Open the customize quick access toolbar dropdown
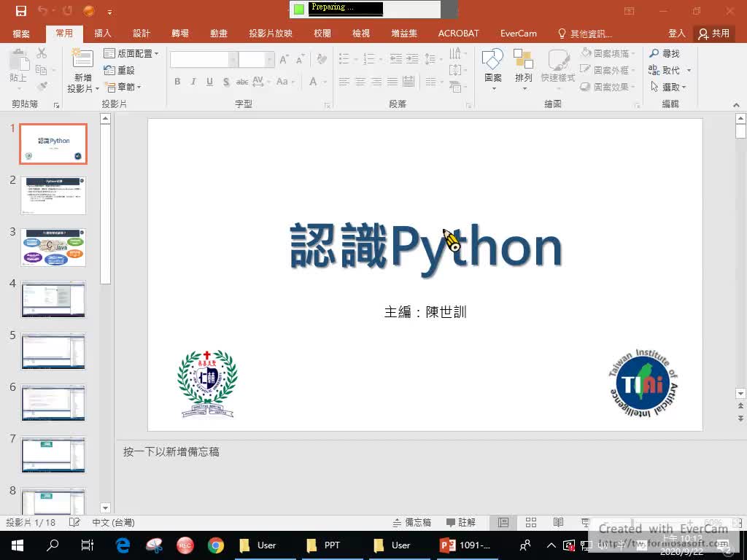 click(x=109, y=12)
